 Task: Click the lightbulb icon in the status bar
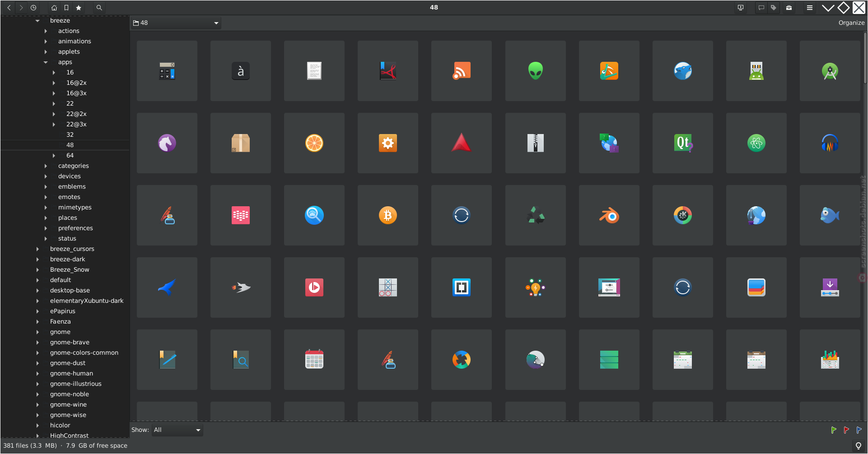point(859,446)
